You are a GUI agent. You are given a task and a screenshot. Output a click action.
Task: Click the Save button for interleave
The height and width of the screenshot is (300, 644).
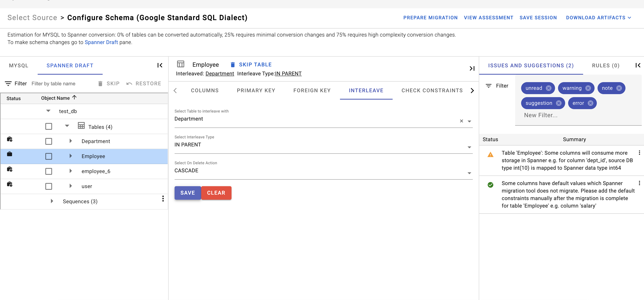pyautogui.click(x=188, y=193)
